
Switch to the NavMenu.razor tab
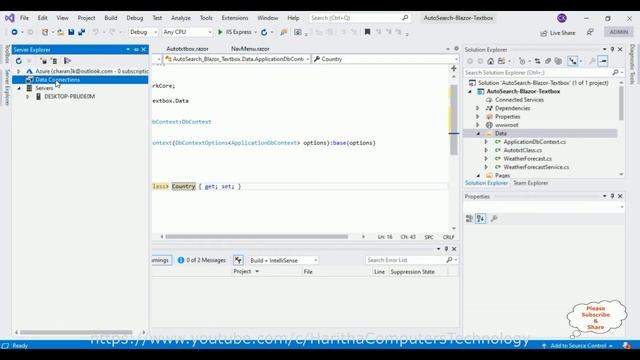coord(250,49)
